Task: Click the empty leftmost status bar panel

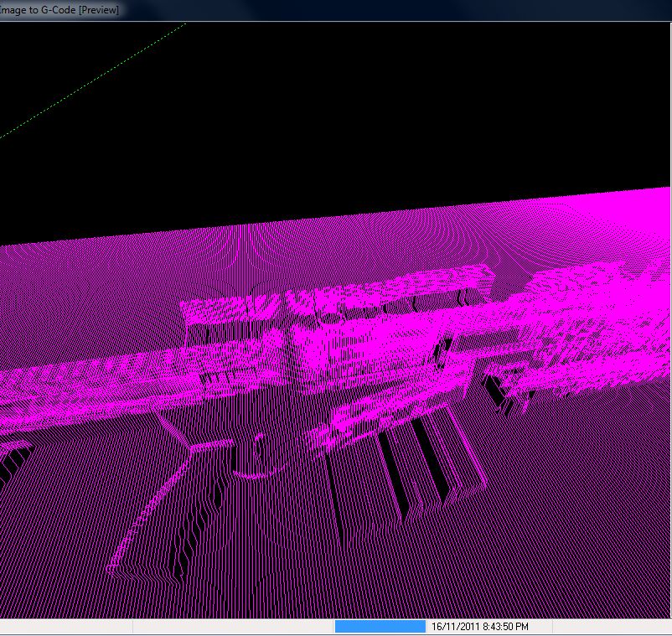Action: [65, 627]
